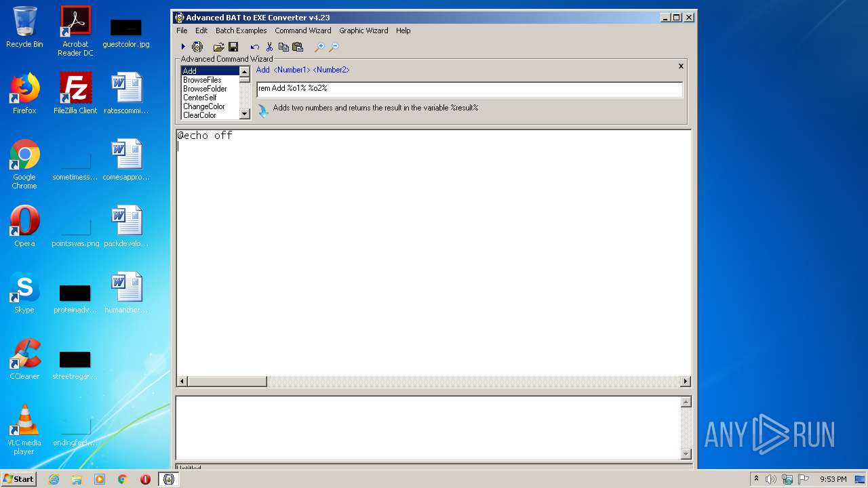Open the Skype desktop shortcut
This screenshot has width=868, height=488.
click(24, 293)
